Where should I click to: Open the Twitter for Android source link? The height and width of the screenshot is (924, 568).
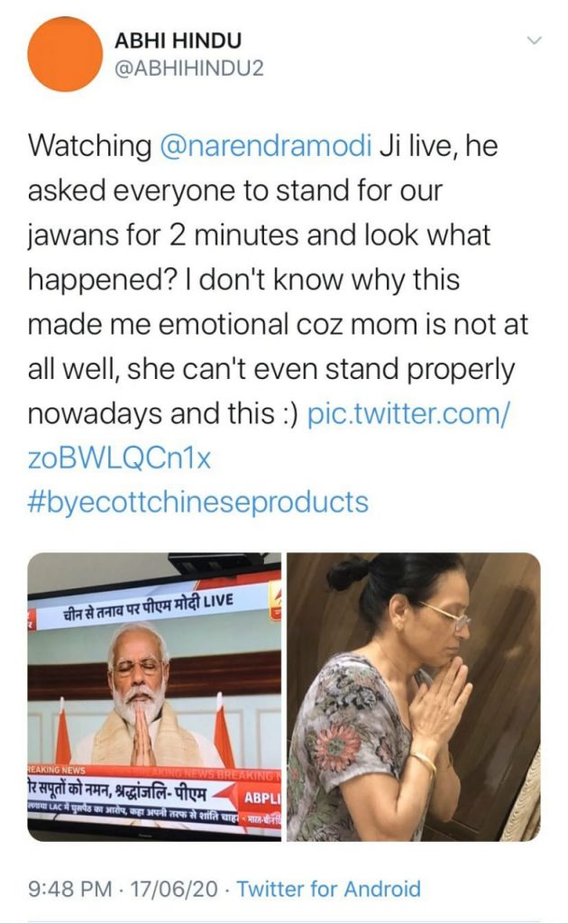pos(328,889)
